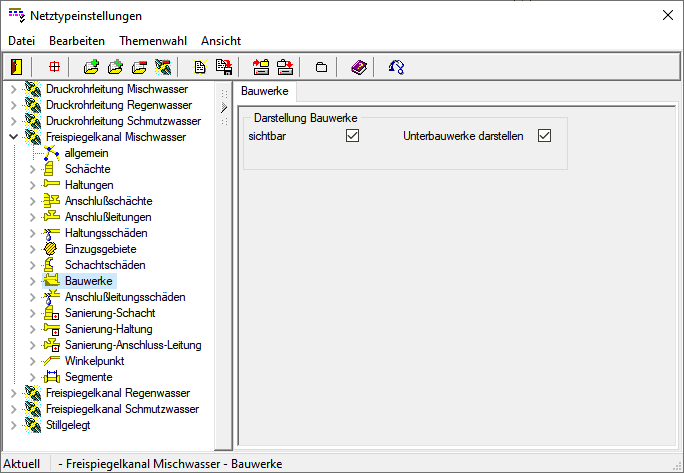Select Anschlußleitungsschäden tree entry
684x473 pixels.
pyautogui.click(x=124, y=297)
